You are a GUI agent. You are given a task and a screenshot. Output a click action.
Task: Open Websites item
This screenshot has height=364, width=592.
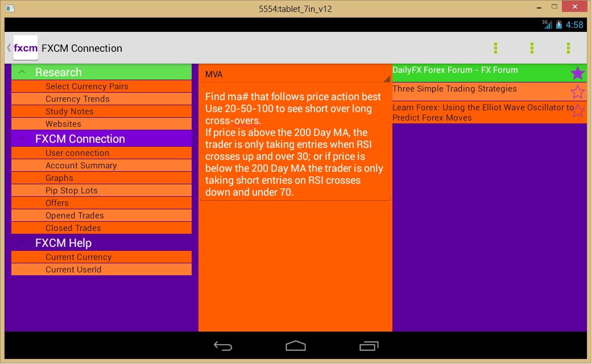(101, 124)
